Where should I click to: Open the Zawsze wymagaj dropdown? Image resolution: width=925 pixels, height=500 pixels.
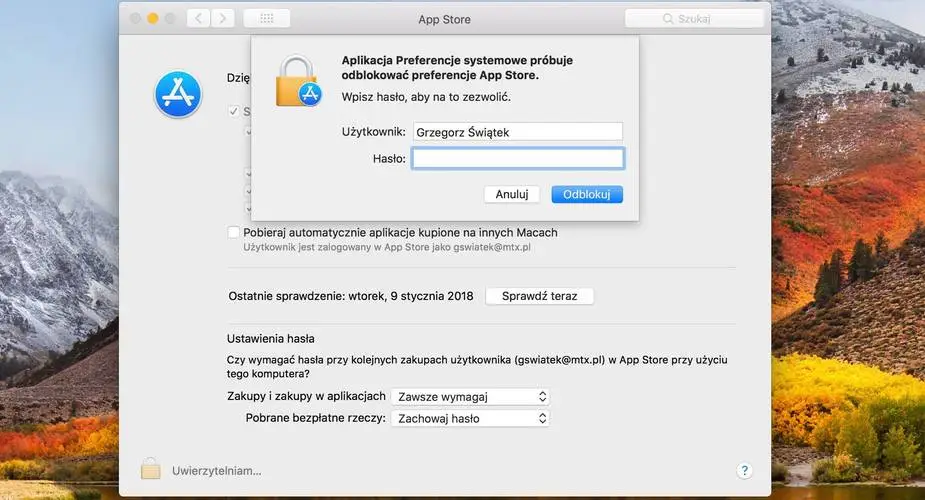click(470, 396)
